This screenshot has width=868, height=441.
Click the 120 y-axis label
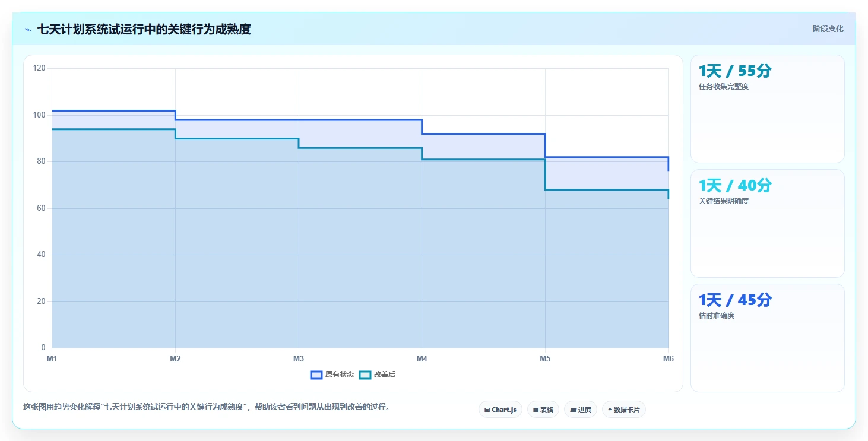[x=39, y=68]
